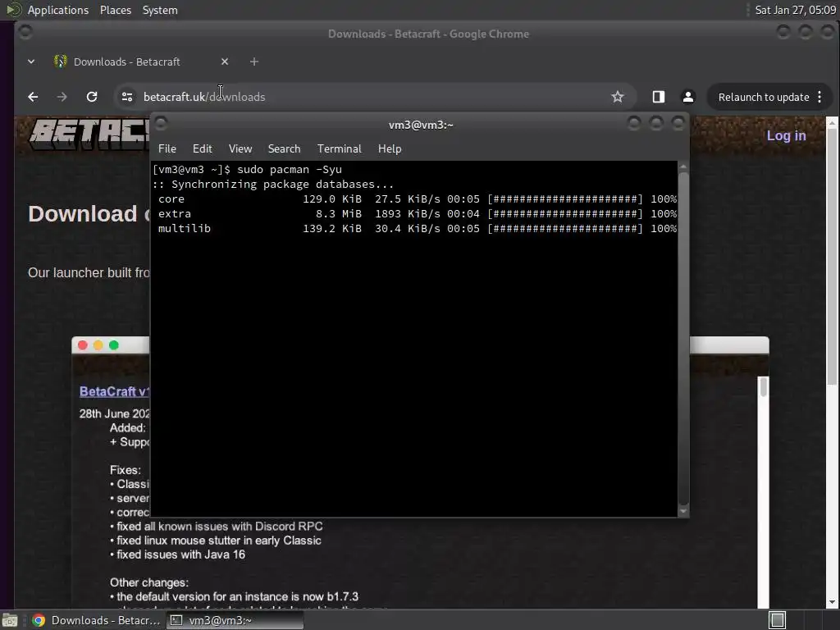The width and height of the screenshot is (840, 630).
Task: Click Chrome window menu button at left
Action: (x=25, y=32)
